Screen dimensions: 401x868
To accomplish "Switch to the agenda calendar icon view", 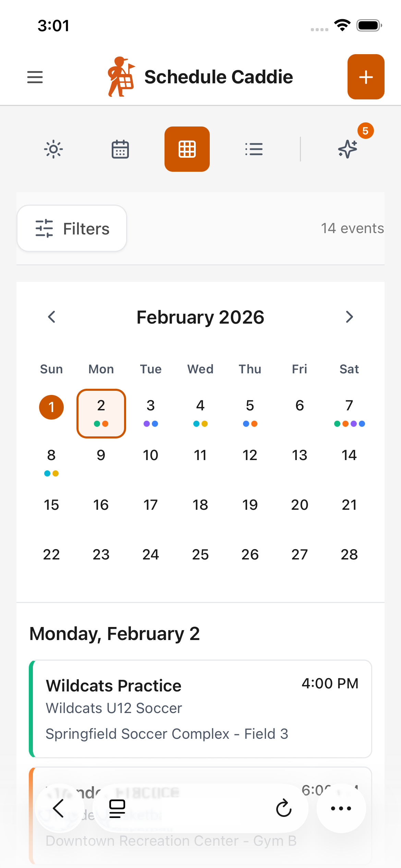I will point(120,149).
